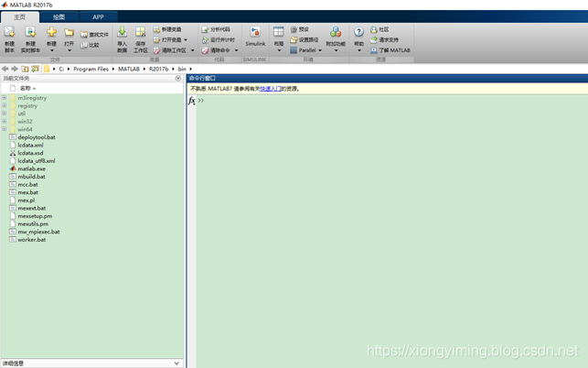Click Program Files in the address bar
The image size is (588, 368).
point(91,69)
